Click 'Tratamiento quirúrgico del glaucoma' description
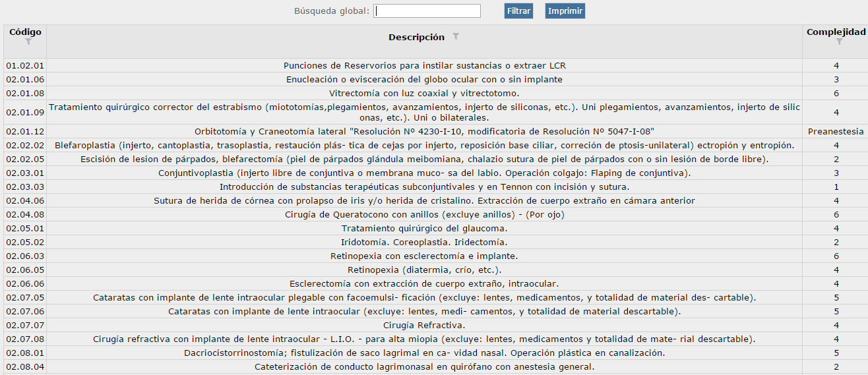The width and height of the screenshot is (868, 375). (x=425, y=229)
